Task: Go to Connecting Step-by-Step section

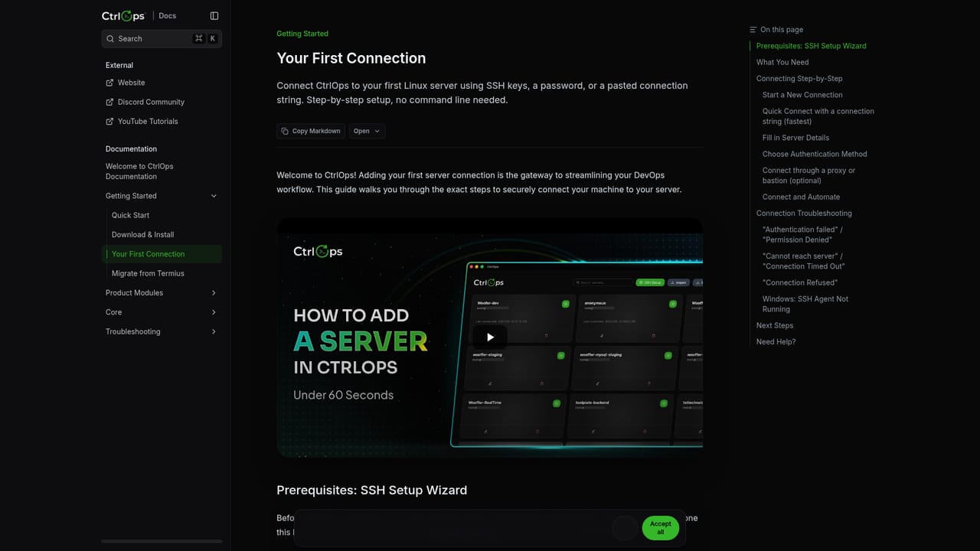Action: (799, 79)
